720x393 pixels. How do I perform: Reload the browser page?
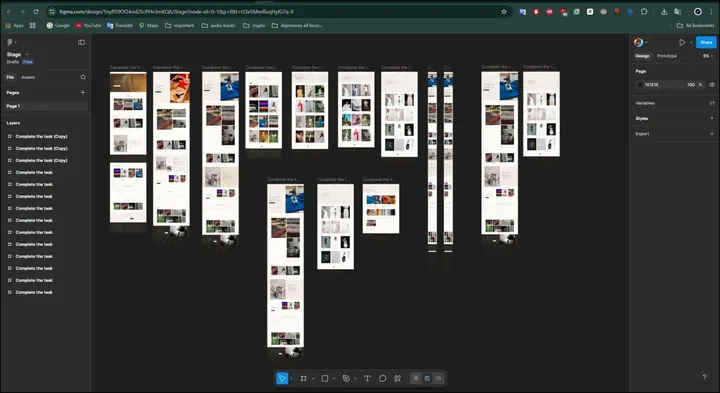point(36,11)
